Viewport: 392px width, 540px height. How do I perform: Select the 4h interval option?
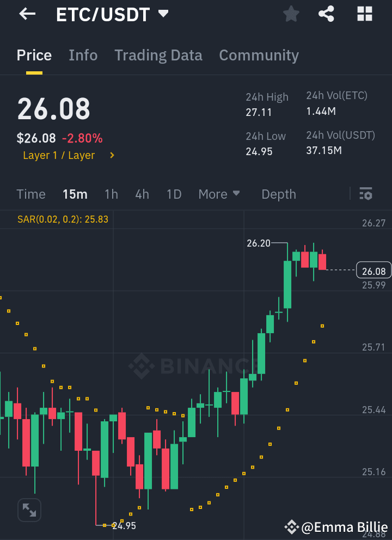[142, 194]
